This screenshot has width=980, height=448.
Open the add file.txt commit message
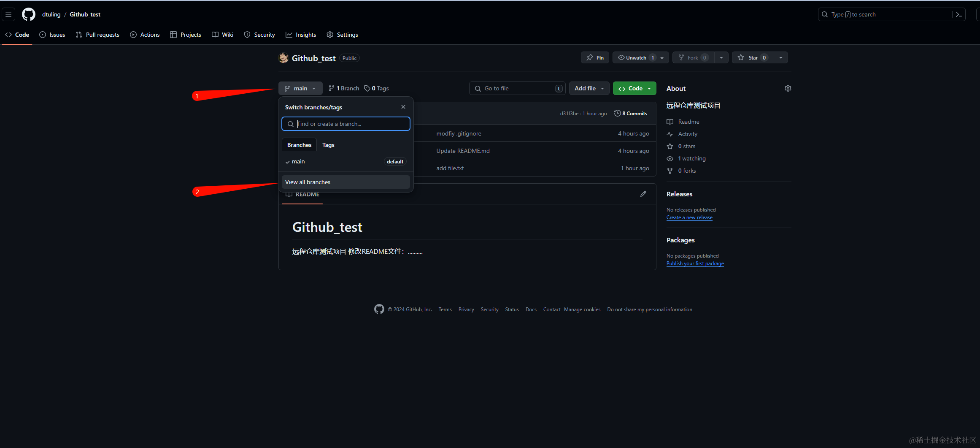point(450,168)
